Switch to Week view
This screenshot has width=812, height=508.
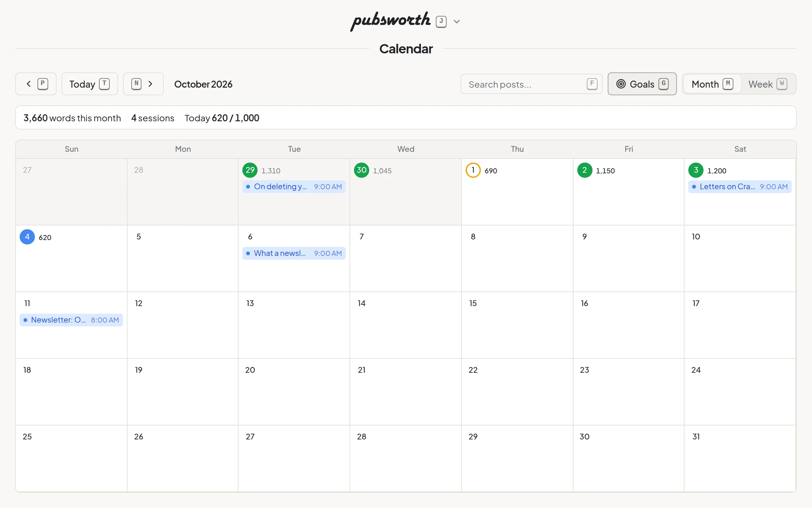point(767,84)
